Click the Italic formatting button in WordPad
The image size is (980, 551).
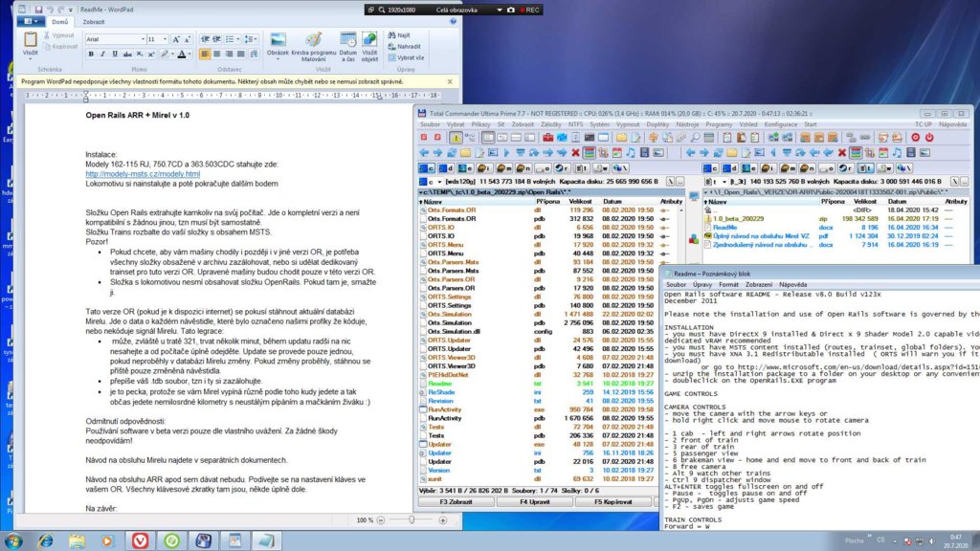102,55
